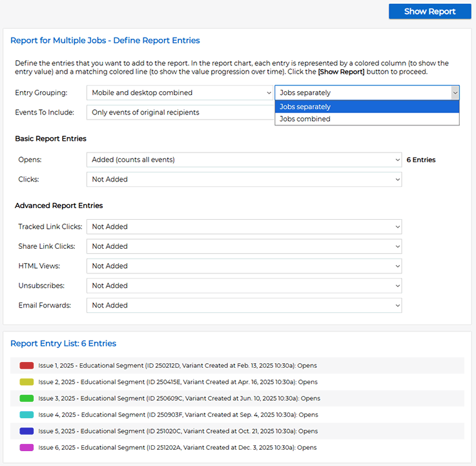Click the cyan swatch for Issue 4
Image resolution: width=476 pixels, height=466 pixels.
pyautogui.click(x=26, y=415)
